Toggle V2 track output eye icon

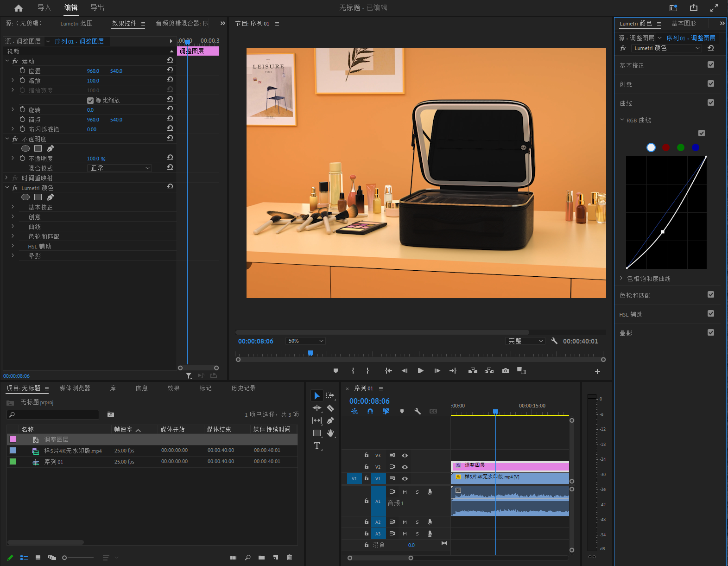[x=405, y=467]
